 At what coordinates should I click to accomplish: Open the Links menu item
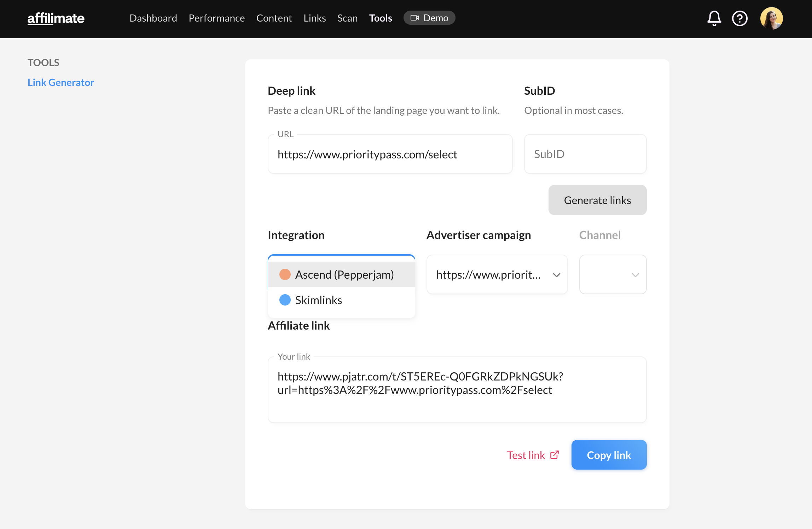point(314,18)
